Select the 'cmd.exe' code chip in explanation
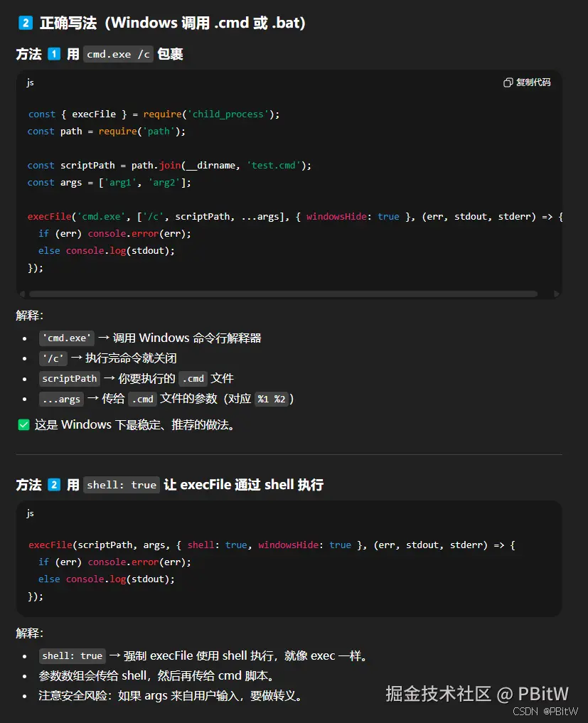Viewport: 588px width, 723px height. pos(66,338)
